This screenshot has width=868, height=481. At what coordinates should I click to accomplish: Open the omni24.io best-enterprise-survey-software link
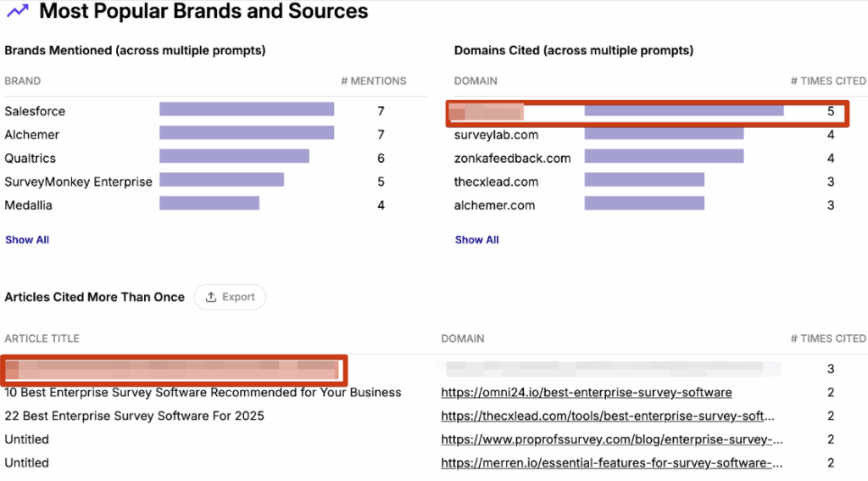click(x=587, y=392)
